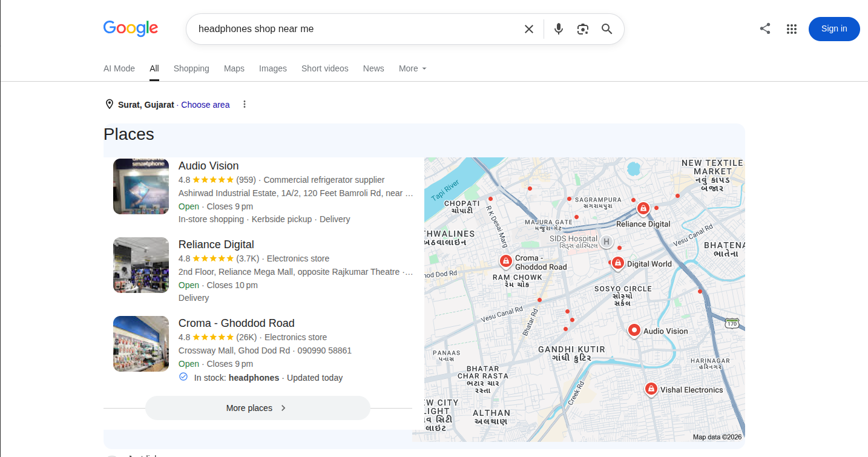Screen dimensions: 868x457
Task: Click Tapi River label on map
Action: point(446,190)
